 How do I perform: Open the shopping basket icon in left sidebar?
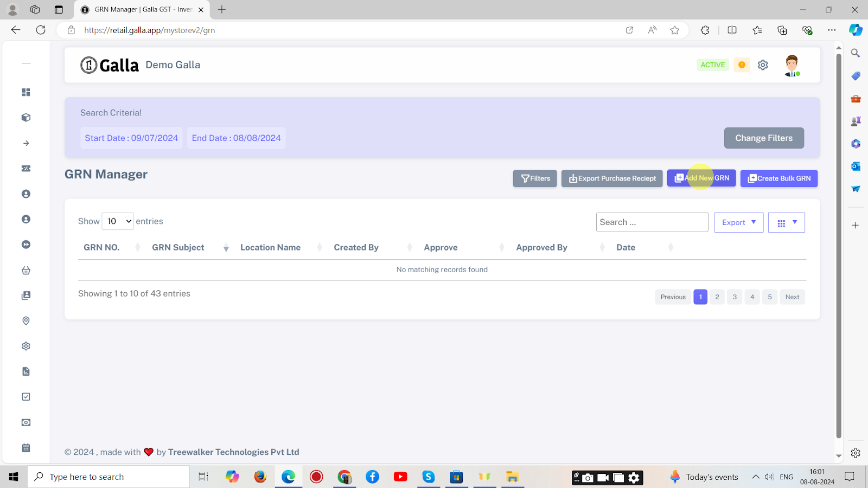(x=26, y=270)
